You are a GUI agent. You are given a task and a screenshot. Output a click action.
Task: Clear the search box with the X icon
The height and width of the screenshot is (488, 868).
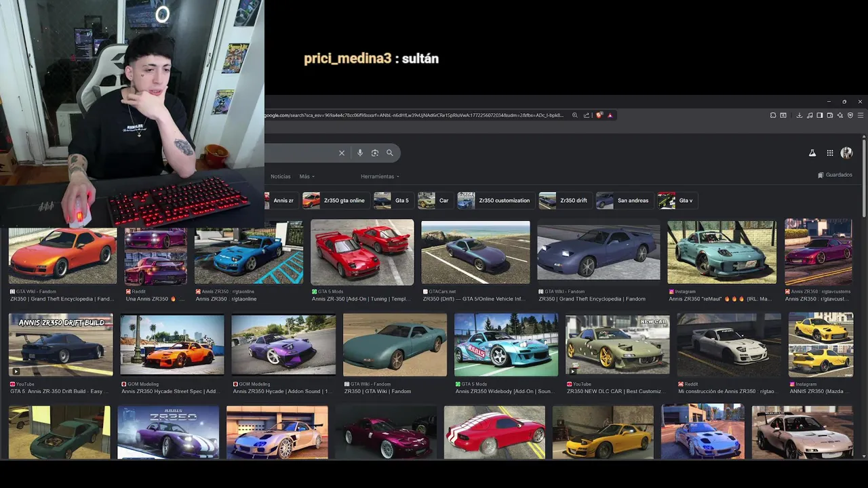point(342,153)
